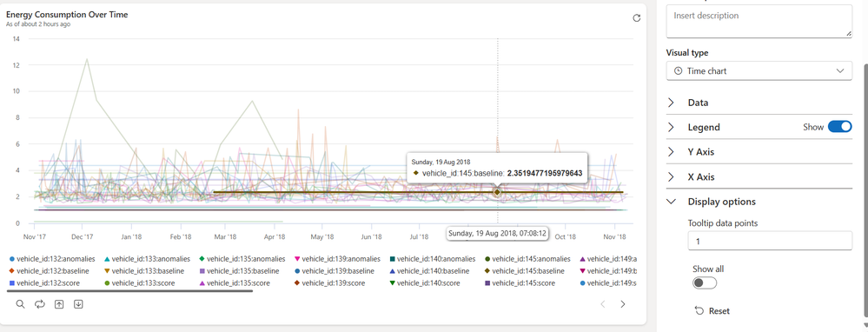The height and width of the screenshot is (332, 868).
Task: Toggle vehicle_id:140:score legend series
Action: pyautogui.click(x=425, y=283)
